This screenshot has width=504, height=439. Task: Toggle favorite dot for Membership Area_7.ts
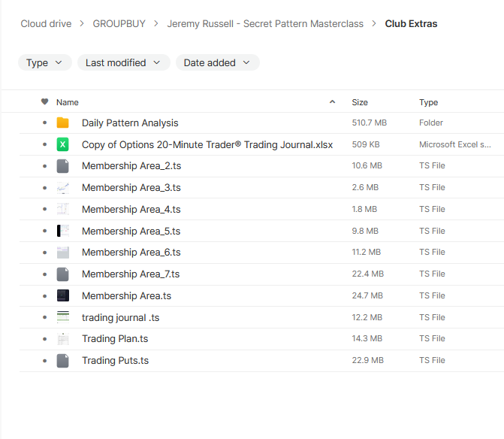pyautogui.click(x=44, y=274)
